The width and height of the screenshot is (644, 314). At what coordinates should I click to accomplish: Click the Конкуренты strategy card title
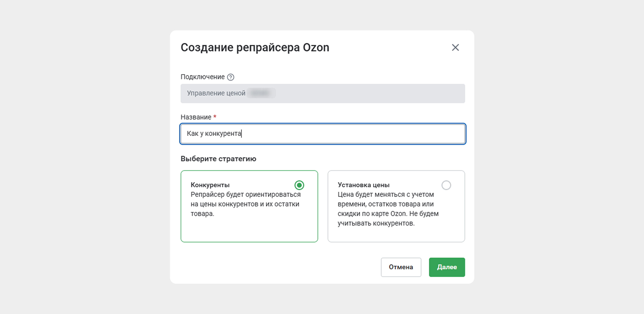(210, 185)
